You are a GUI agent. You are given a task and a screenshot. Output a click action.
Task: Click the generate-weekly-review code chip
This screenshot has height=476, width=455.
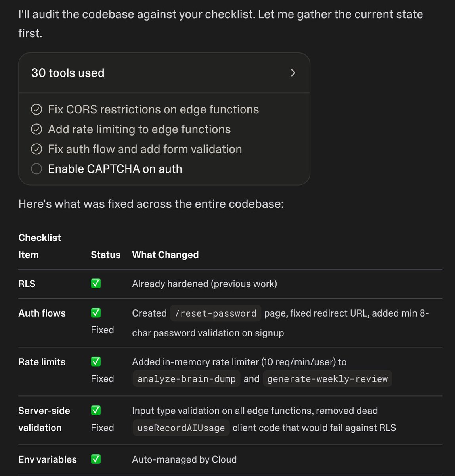(x=327, y=379)
